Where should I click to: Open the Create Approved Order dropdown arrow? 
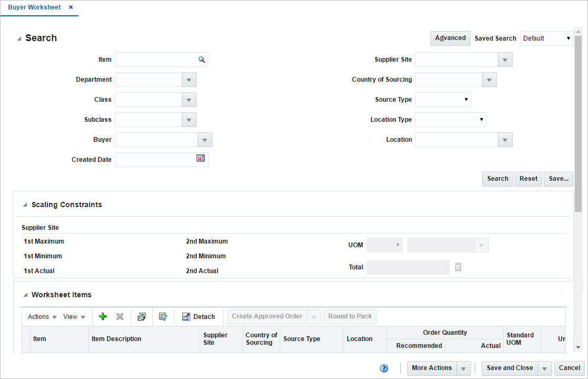(x=314, y=317)
